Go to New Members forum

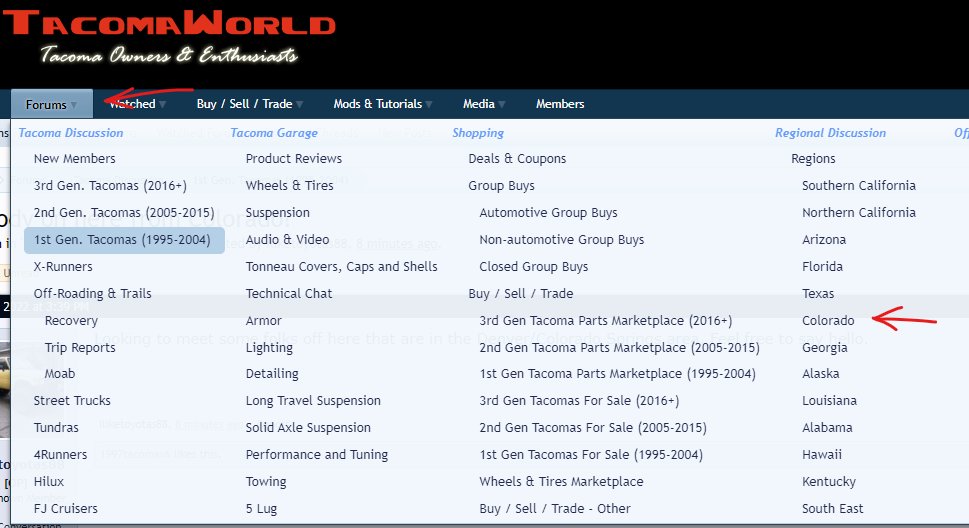pyautogui.click(x=75, y=159)
